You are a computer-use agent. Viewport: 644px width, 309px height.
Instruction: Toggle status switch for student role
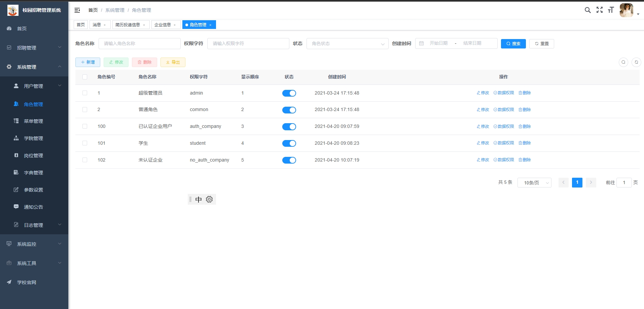point(289,143)
